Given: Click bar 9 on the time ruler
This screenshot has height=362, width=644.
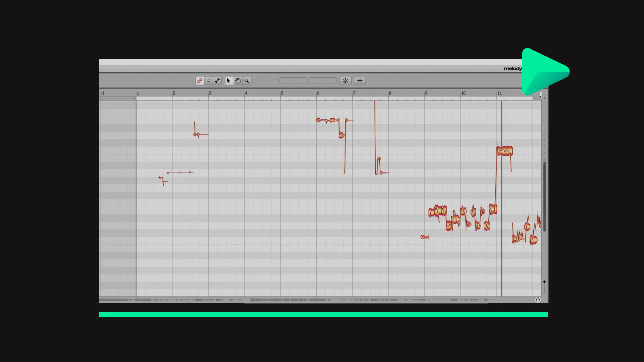Looking at the screenshot, I should point(426,93).
